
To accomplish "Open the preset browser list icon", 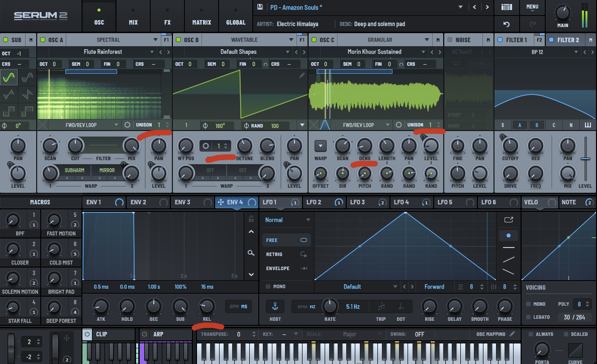I will [507, 7].
